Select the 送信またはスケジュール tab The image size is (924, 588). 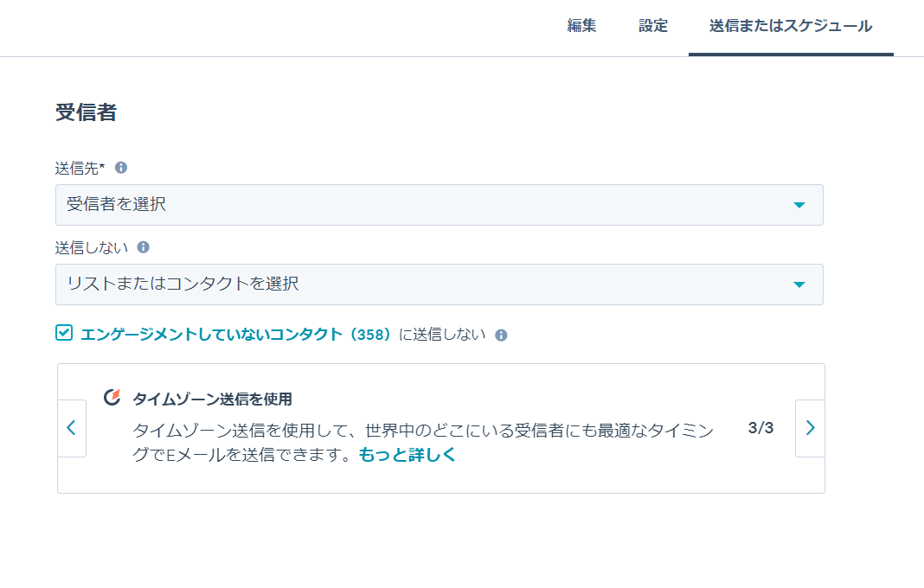pos(790,26)
